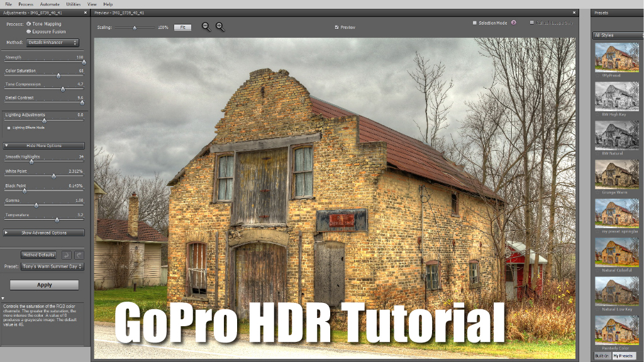Click the Smooth Highlights slider handle

click(31, 162)
